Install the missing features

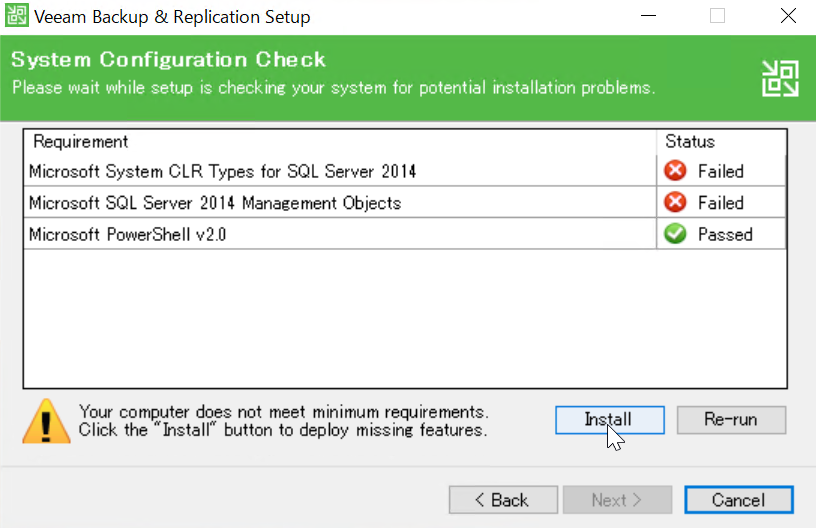(x=609, y=420)
